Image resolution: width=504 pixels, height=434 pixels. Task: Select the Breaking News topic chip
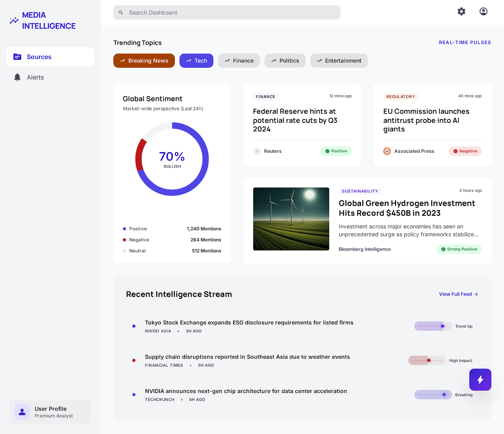click(x=144, y=61)
